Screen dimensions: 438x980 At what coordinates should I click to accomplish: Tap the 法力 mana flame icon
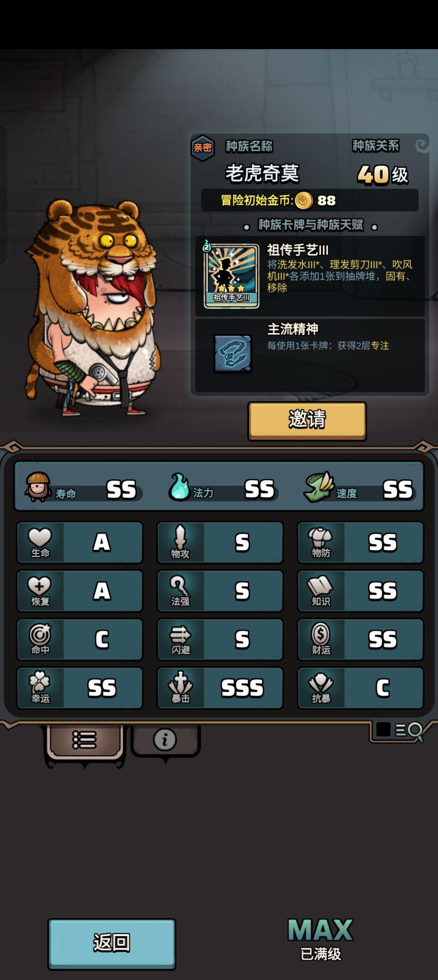coord(179,486)
